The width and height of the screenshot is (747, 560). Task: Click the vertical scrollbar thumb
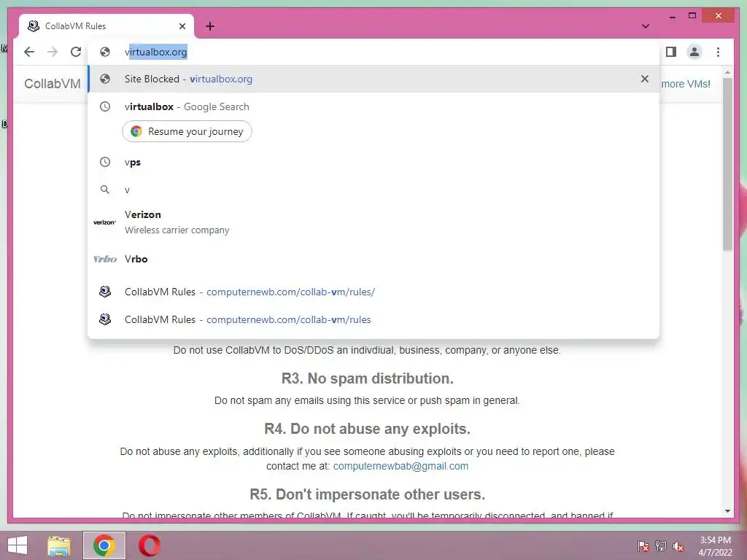(727, 164)
